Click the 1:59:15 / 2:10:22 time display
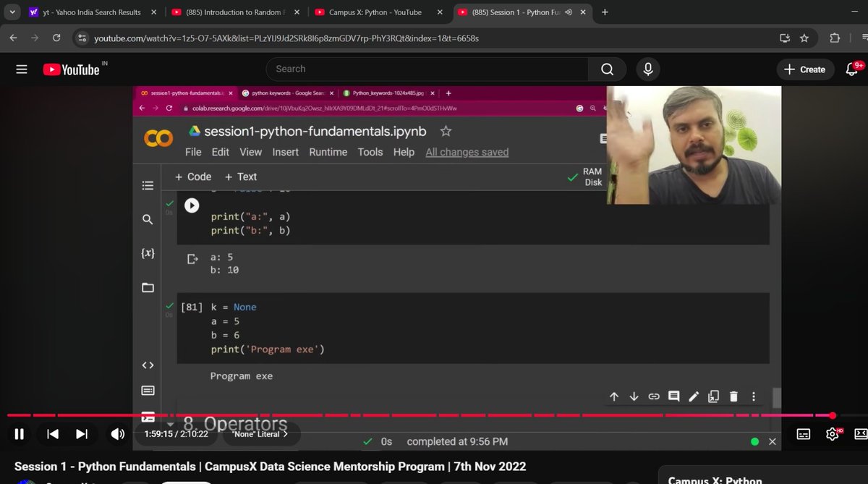 pos(176,434)
